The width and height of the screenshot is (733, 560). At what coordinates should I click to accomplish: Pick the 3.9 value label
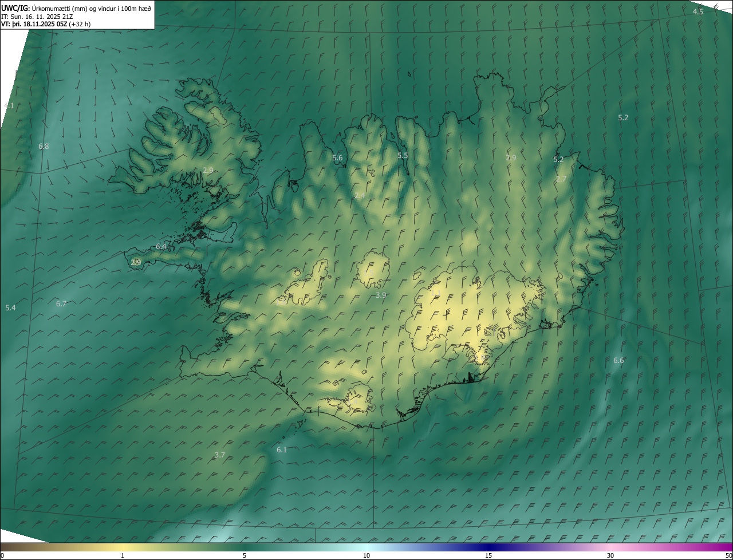tap(381, 295)
